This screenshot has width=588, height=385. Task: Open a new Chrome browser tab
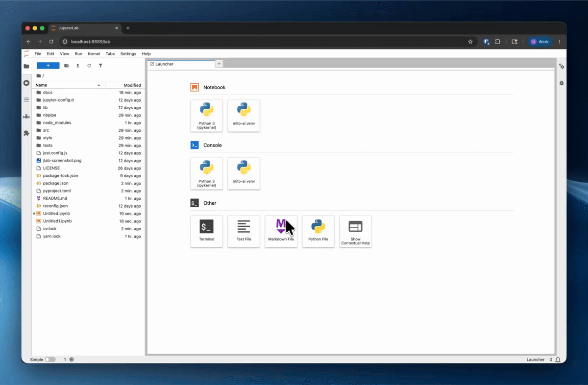(x=128, y=28)
